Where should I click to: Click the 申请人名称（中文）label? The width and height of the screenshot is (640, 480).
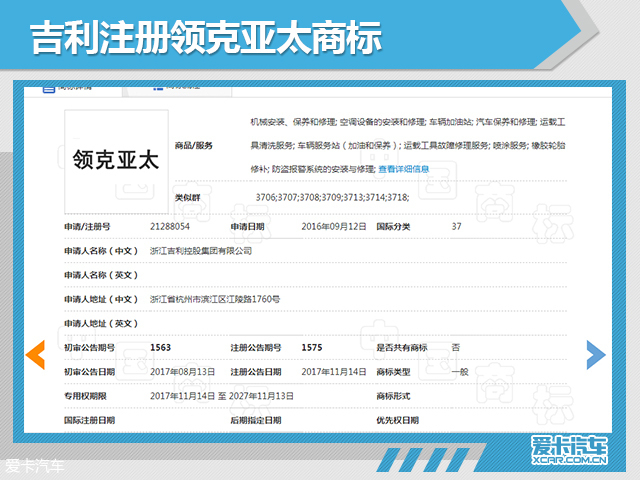point(101,251)
